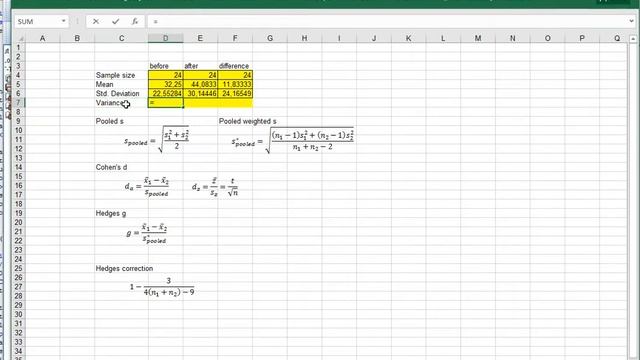Image resolution: width=640 pixels, height=360 pixels.
Task: Select after mean value 44.0833
Action: pyautogui.click(x=200, y=84)
